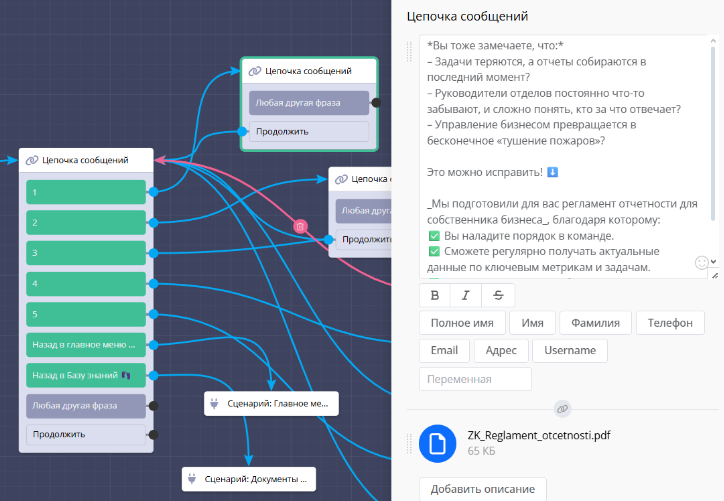Click the link divider icon above the attachment
This screenshot has height=501, width=724.
coord(563,409)
